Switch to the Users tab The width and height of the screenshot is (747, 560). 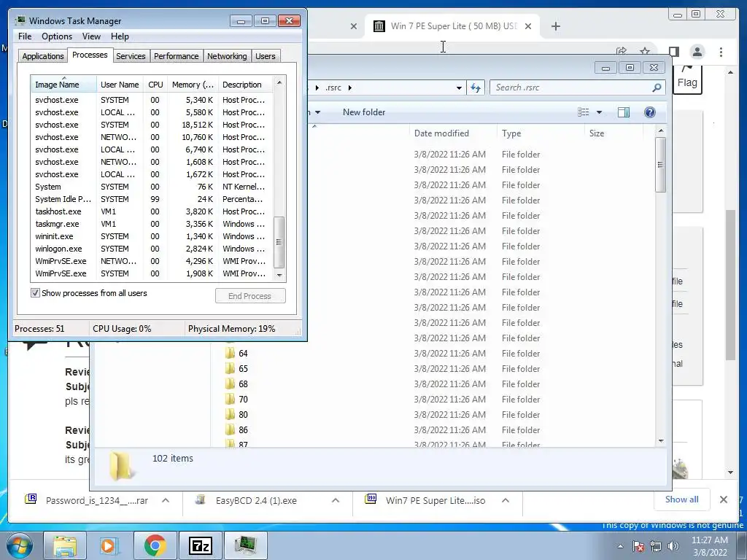265,56
